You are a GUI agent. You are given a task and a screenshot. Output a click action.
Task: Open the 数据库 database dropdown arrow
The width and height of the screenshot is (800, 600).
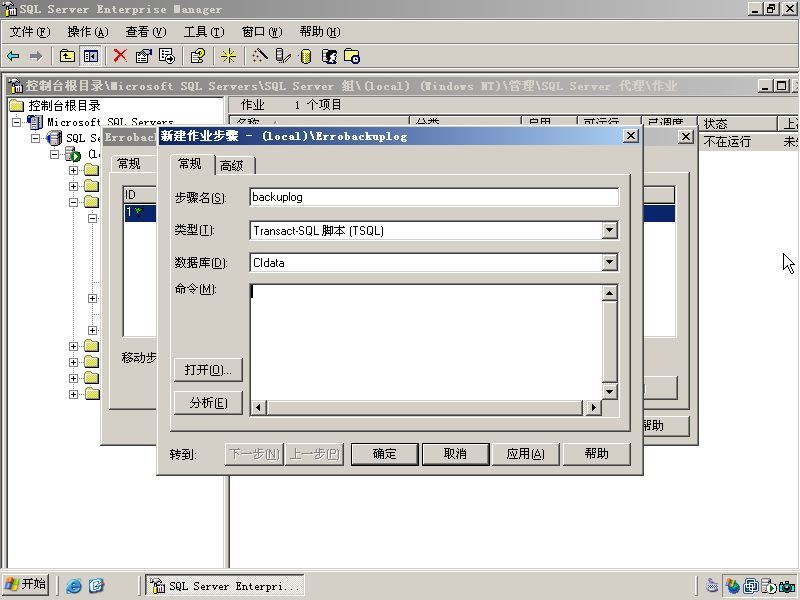pyautogui.click(x=609, y=262)
